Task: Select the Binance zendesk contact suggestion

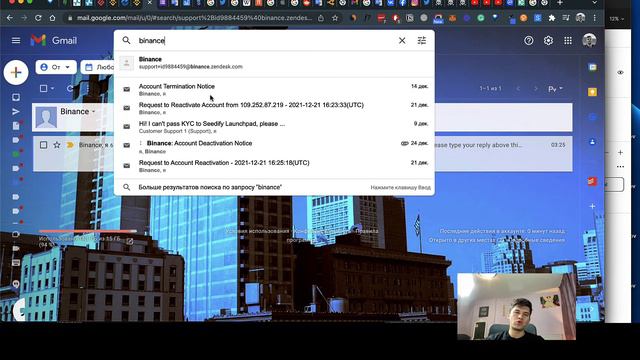Action: pos(274,63)
